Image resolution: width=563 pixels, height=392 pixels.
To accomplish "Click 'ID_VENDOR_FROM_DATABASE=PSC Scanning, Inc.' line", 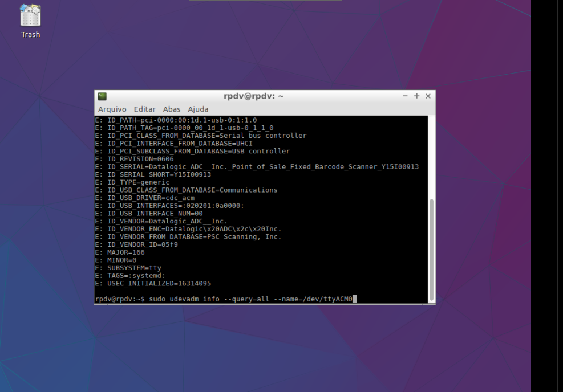I will (x=188, y=236).
